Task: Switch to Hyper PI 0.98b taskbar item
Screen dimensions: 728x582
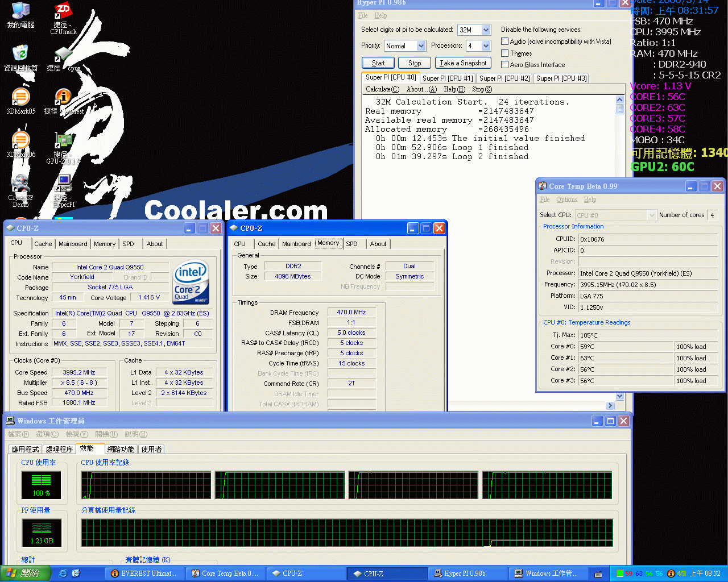Action: pyautogui.click(x=468, y=573)
